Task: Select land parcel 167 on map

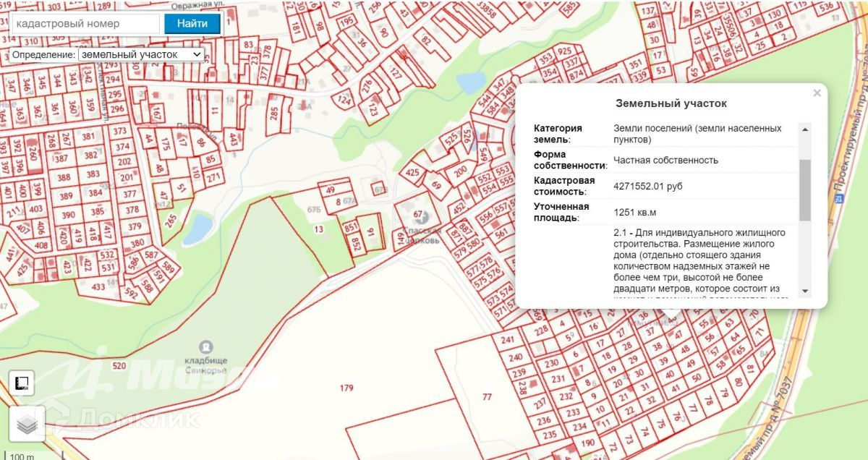Action: (x=158, y=114)
